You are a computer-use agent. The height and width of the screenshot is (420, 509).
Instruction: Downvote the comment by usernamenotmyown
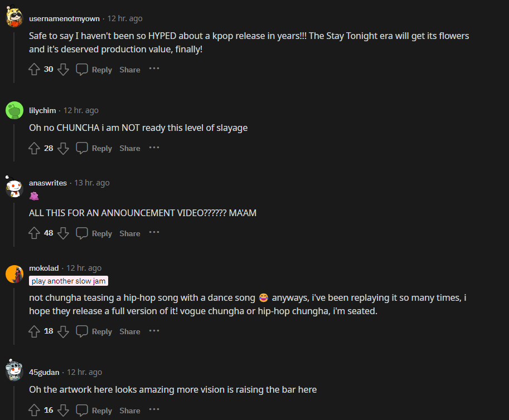[x=64, y=70]
